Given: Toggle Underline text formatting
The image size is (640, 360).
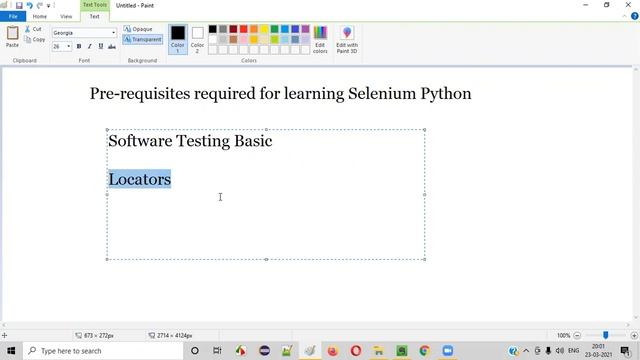Looking at the screenshot, I should [101, 47].
